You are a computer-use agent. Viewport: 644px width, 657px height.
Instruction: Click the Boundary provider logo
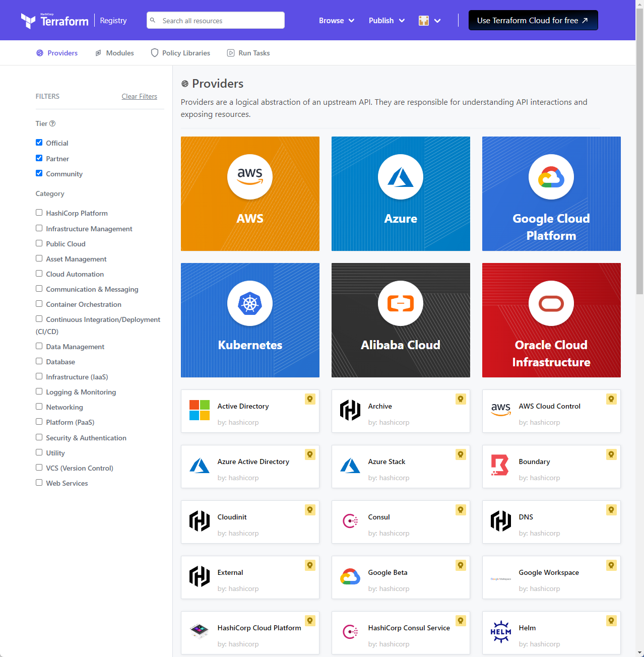500,466
